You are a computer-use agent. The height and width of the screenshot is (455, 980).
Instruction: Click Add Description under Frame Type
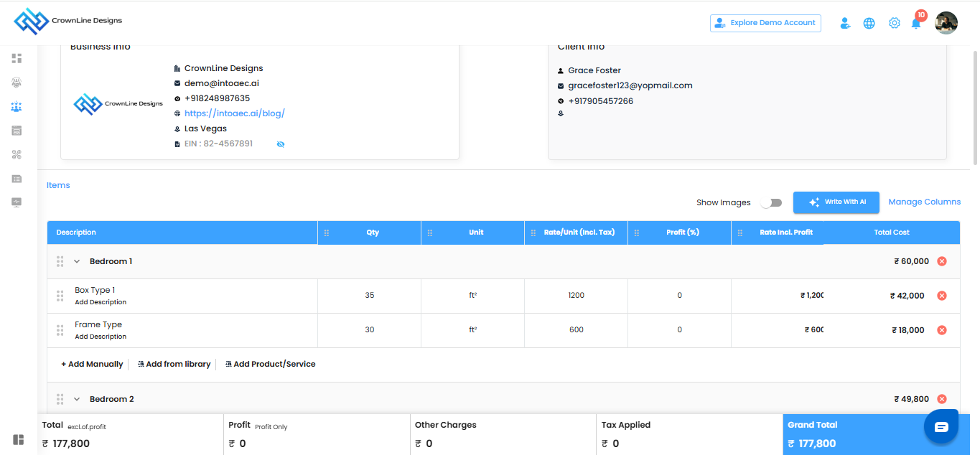(101, 337)
